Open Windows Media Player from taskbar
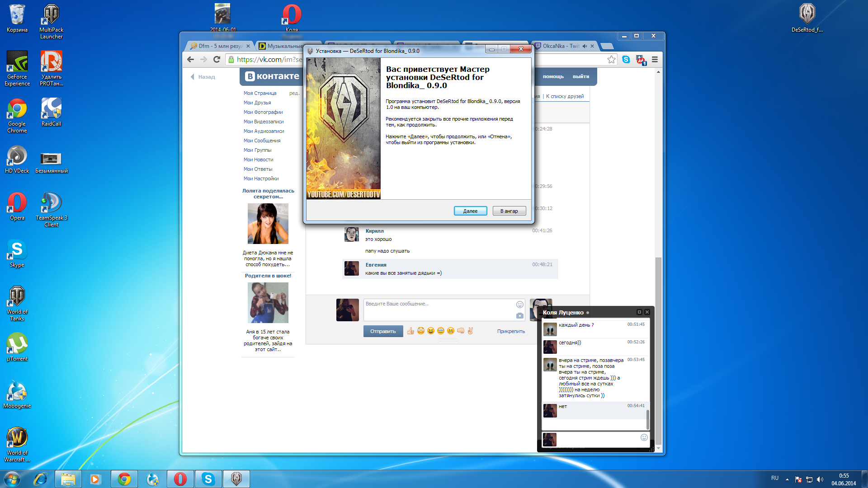This screenshot has width=868, height=488. click(95, 479)
